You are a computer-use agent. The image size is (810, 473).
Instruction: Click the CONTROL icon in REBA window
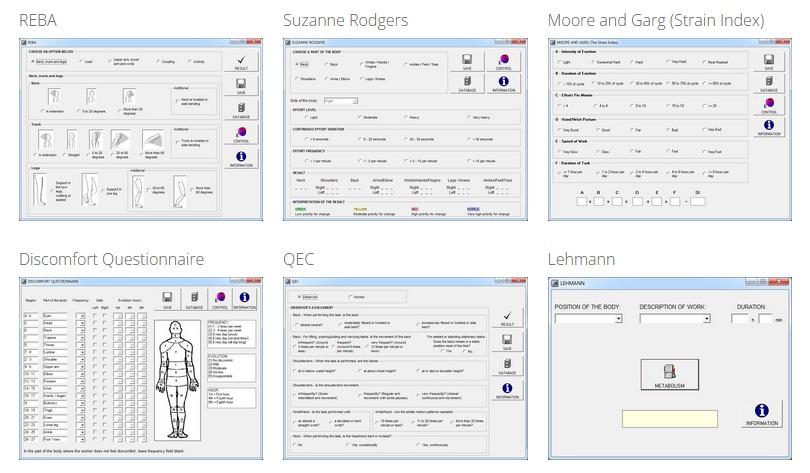pos(241,134)
